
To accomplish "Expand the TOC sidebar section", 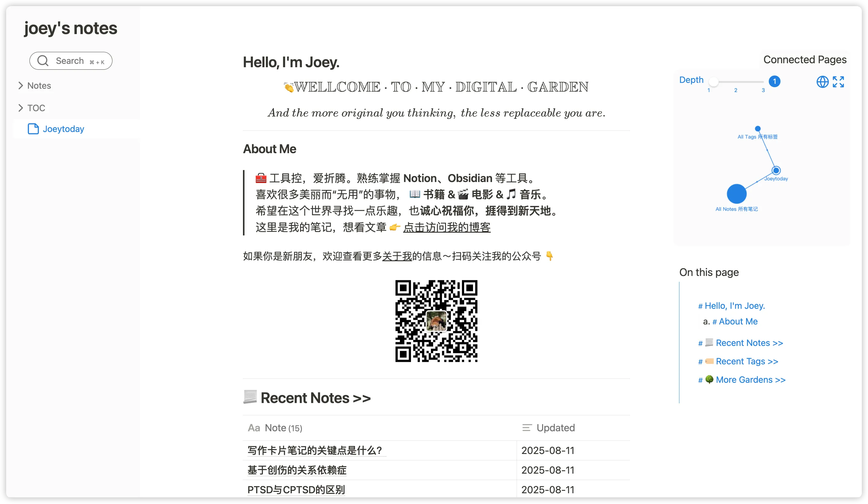I will coord(21,108).
